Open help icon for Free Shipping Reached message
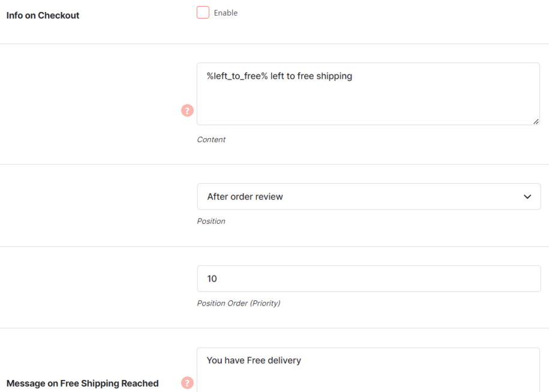Viewport: 549px width, 392px height. pyautogui.click(x=187, y=383)
